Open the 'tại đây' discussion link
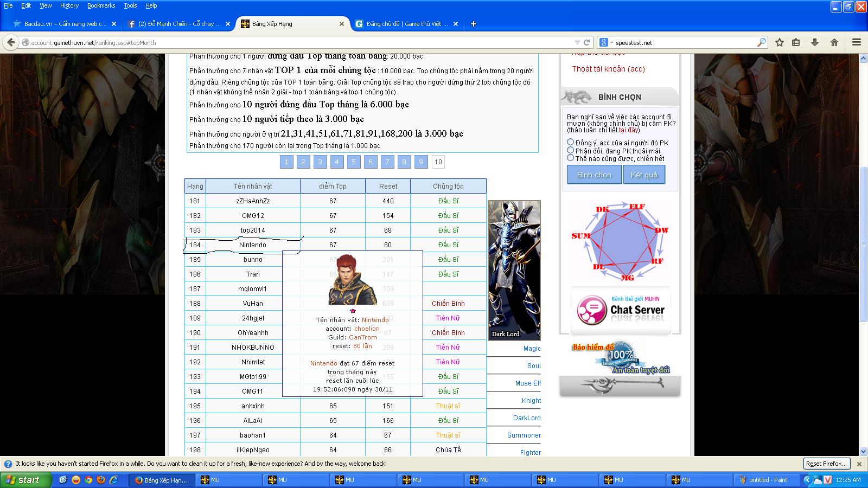868x488 pixels. click(x=628, y=130)
